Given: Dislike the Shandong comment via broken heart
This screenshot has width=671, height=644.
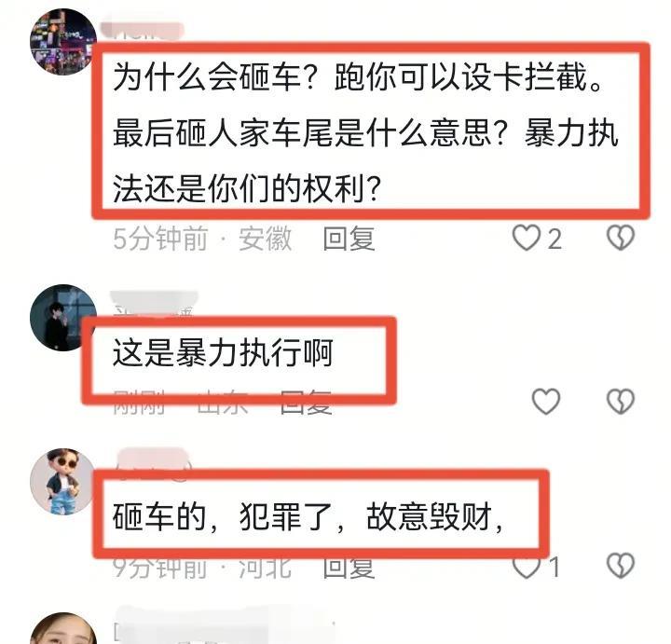Looking at the screenshot, I should pos(621,402).
